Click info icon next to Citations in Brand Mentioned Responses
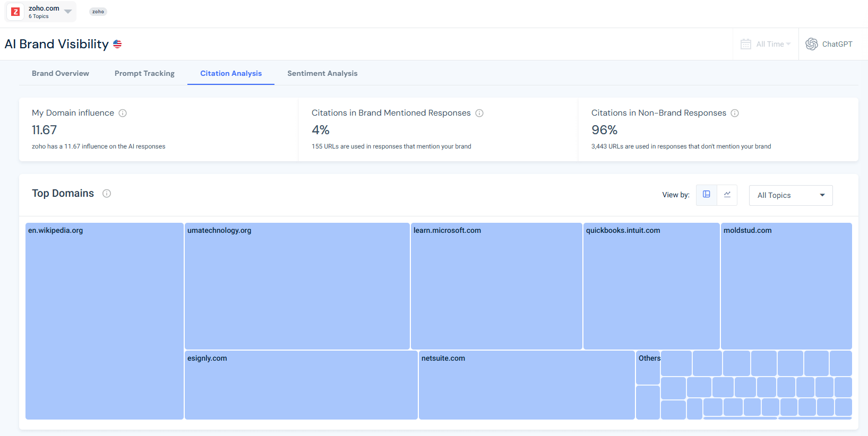This screenshot has height=436, width=868. click(x=479, y=113)
